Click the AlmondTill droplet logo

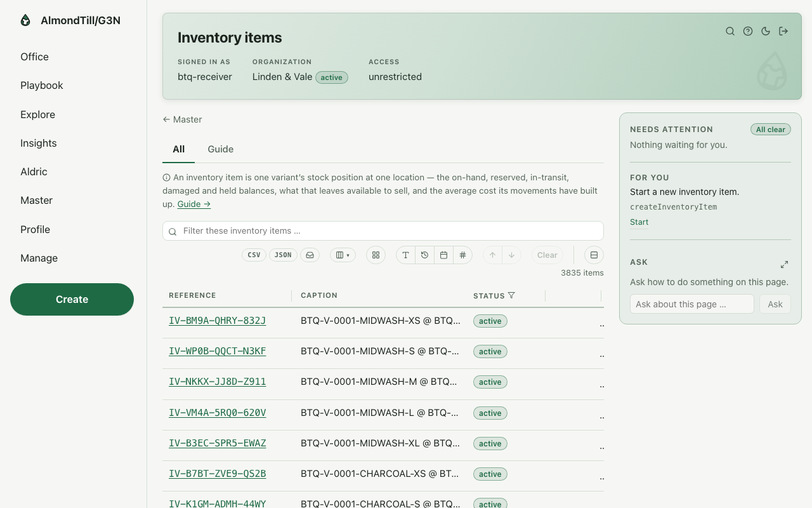(25, 20)
